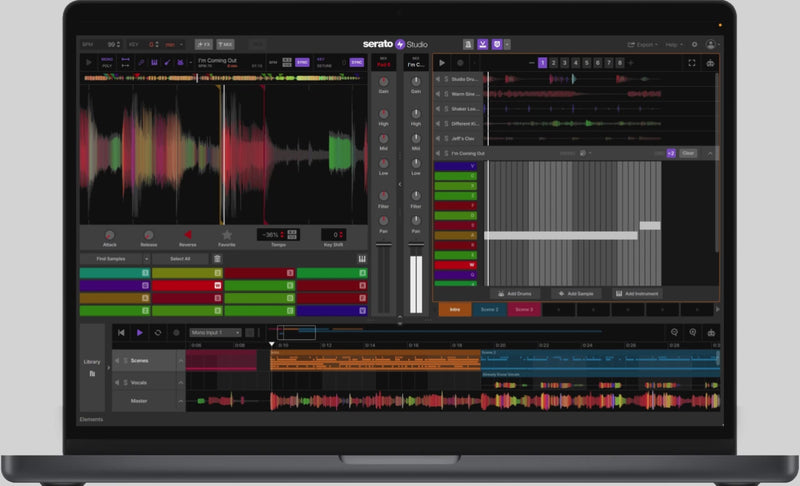Viewport: 800px width, 486px height.
Task: Delete samples with the trash icon
Action: pos(217,259)
